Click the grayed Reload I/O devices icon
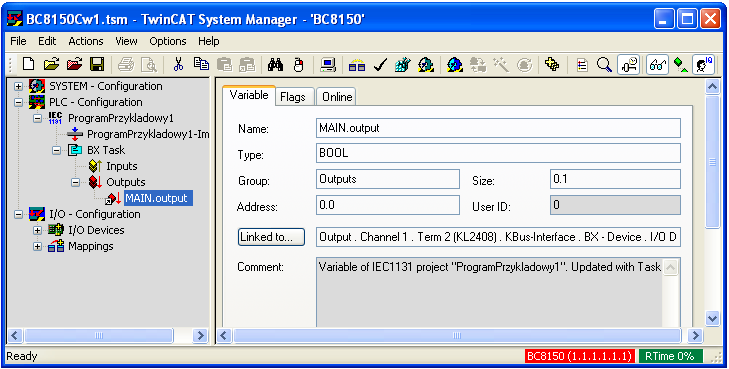 click(x=478, y=64)
